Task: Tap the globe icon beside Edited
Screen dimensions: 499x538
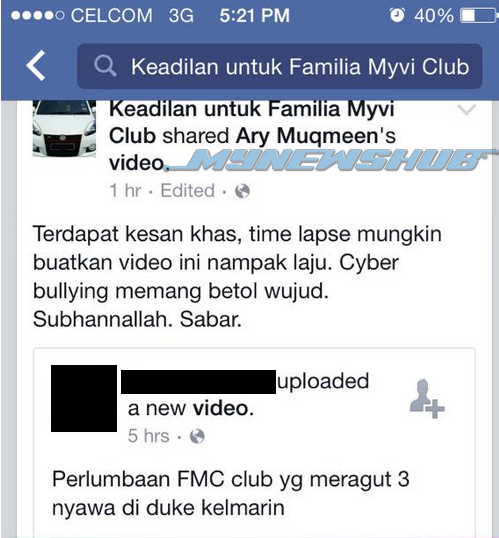Action: click(242, 191)
